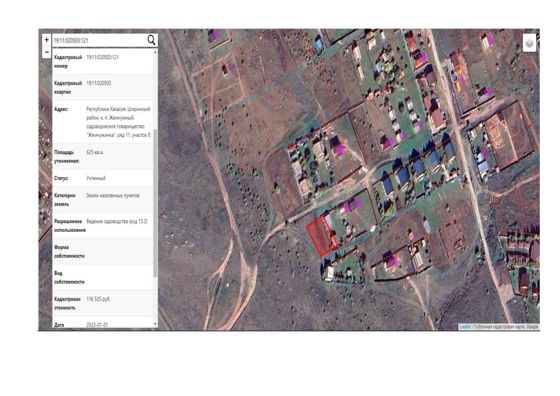Click the Разрешенное использование row

103,225
